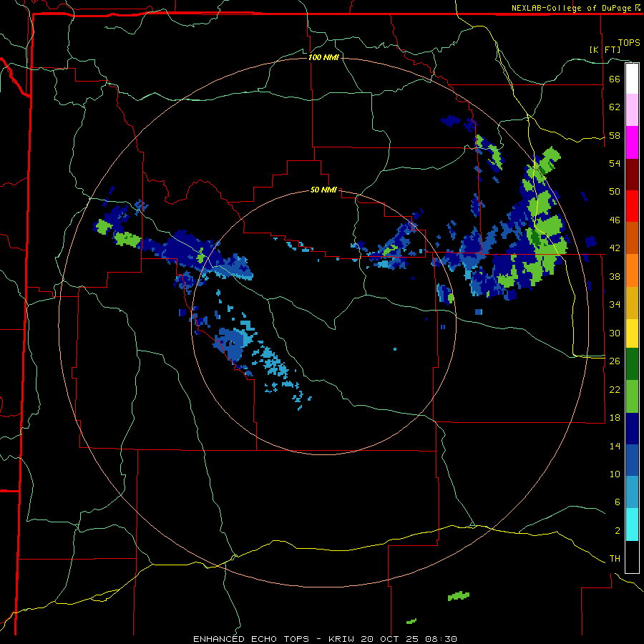Click the '6' legend value
The width and height of the screenshot is (644, 644).
pyautogui.click(x=618, y=502)
